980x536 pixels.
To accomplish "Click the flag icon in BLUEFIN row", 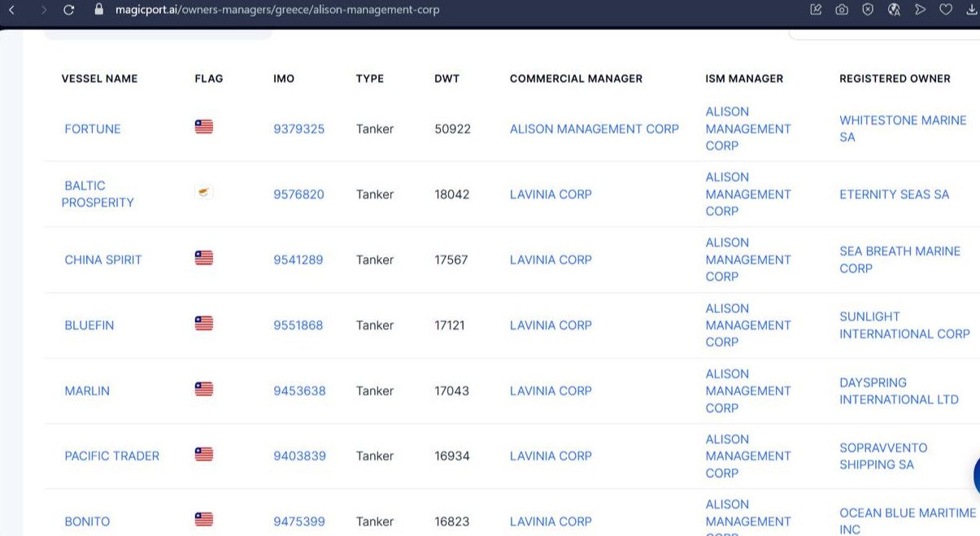I will pyautogui.click(x=204, y=323).
